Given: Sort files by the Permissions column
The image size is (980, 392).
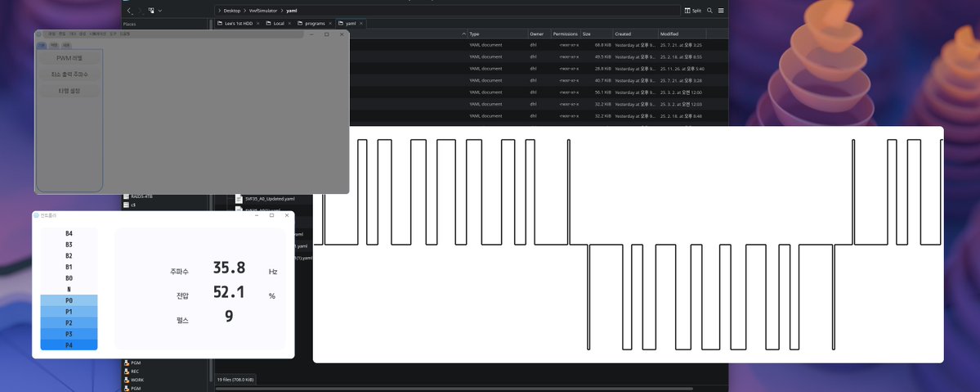Looking at the screenshot, I should [566, 34].
